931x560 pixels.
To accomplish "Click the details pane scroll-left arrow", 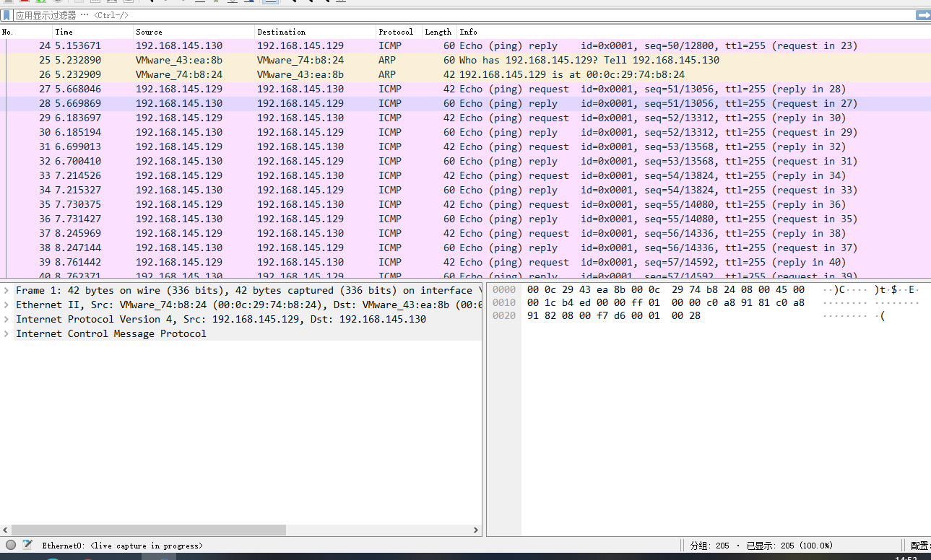I will (5, 530).
